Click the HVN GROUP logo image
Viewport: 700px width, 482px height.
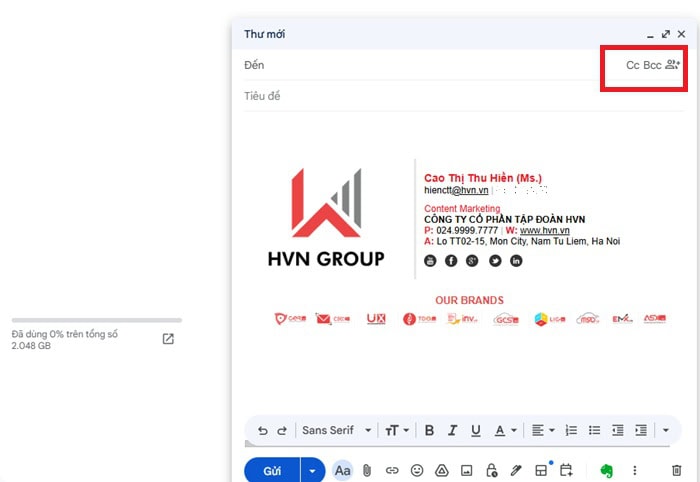point(326,217)
